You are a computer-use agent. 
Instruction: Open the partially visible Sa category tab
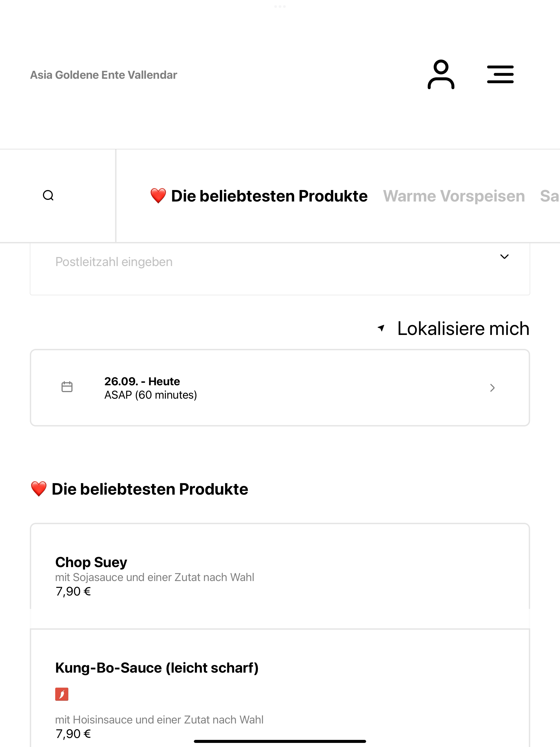[550, 196]
